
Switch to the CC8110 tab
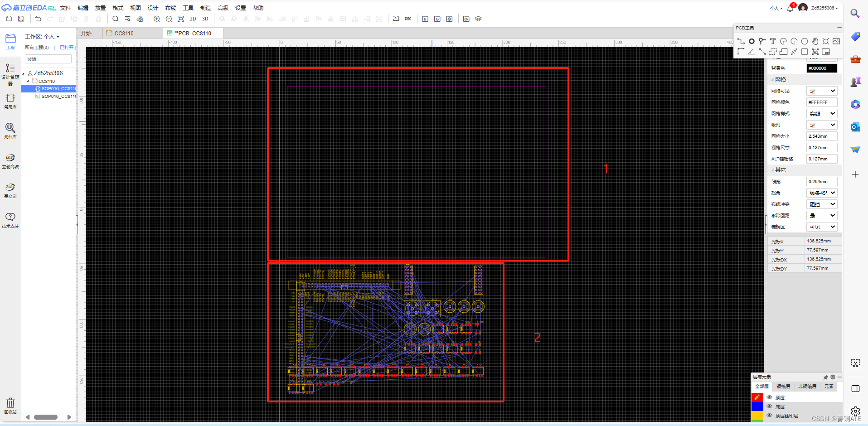(x=132, y=33)
